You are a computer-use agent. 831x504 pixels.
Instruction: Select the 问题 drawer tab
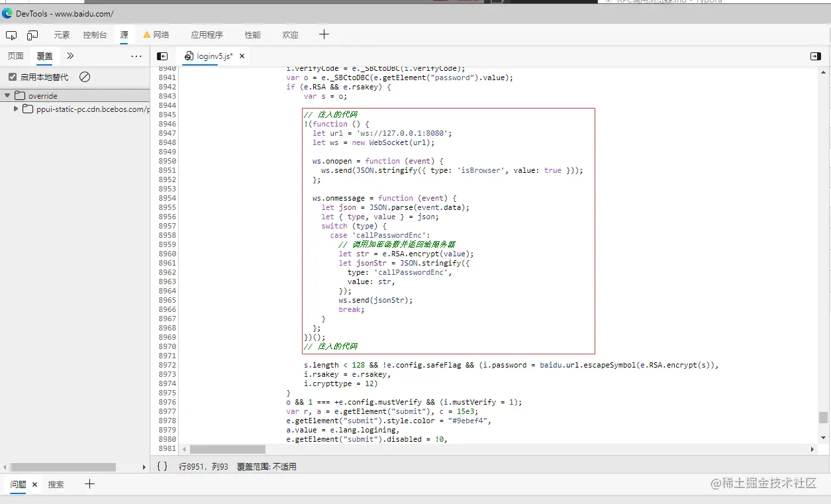pyautogui.click(x=18, y=484)
